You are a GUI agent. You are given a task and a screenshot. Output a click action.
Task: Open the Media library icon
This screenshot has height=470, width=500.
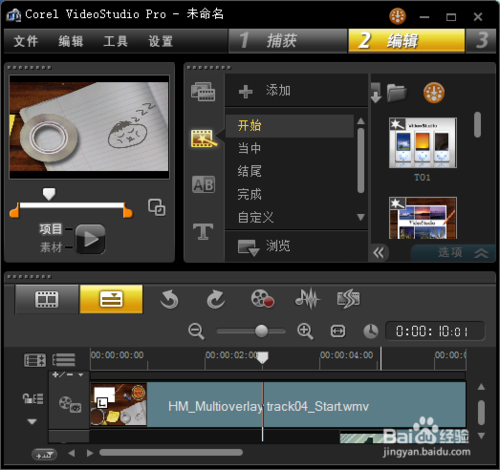pos(203,91)
